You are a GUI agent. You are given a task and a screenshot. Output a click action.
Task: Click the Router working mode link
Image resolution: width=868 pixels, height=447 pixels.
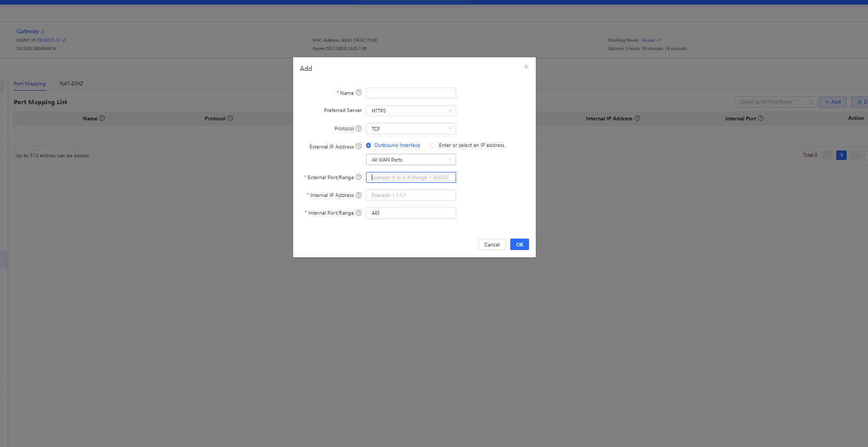649,40
